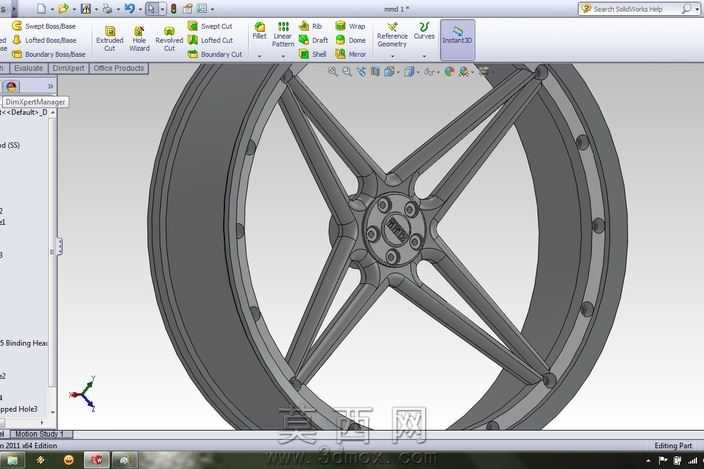
Task: Click the Windows Explorer taskbar icon
Action: [x=12, y=460]
